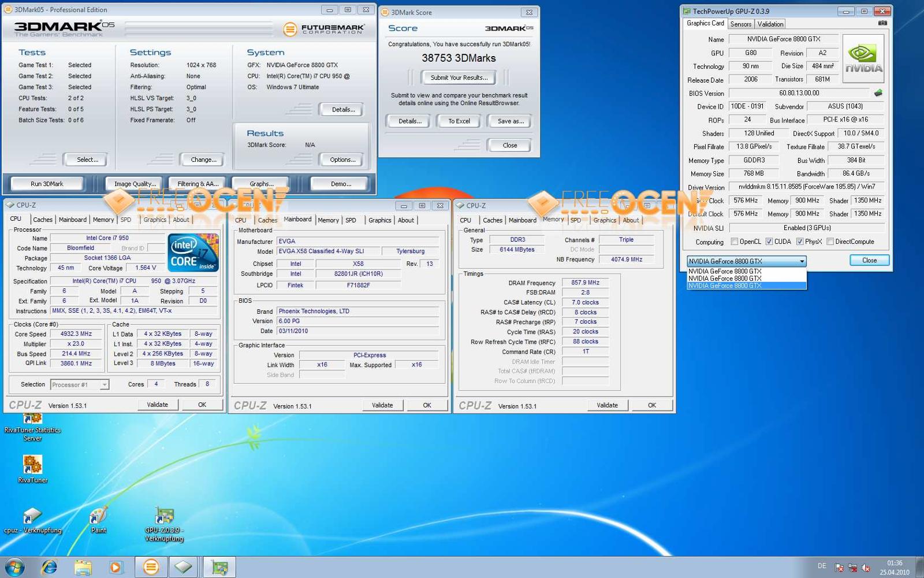Screen dimensions: 924x578
Task: Open SPD tab in the Mainboard CPU-Z window
Action: click(351, 220)
